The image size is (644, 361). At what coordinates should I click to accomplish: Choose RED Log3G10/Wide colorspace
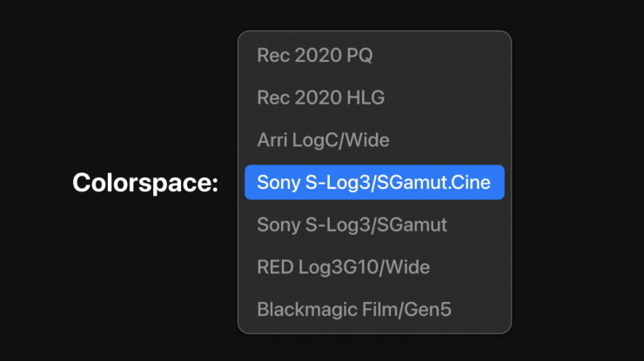pyautogui.click(x=343, y=266)
